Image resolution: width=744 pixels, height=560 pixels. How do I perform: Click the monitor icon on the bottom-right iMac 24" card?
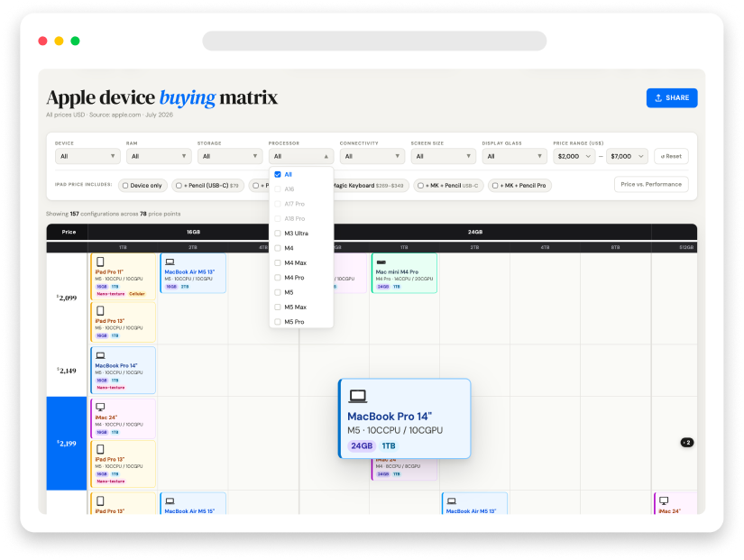point(664,500)
